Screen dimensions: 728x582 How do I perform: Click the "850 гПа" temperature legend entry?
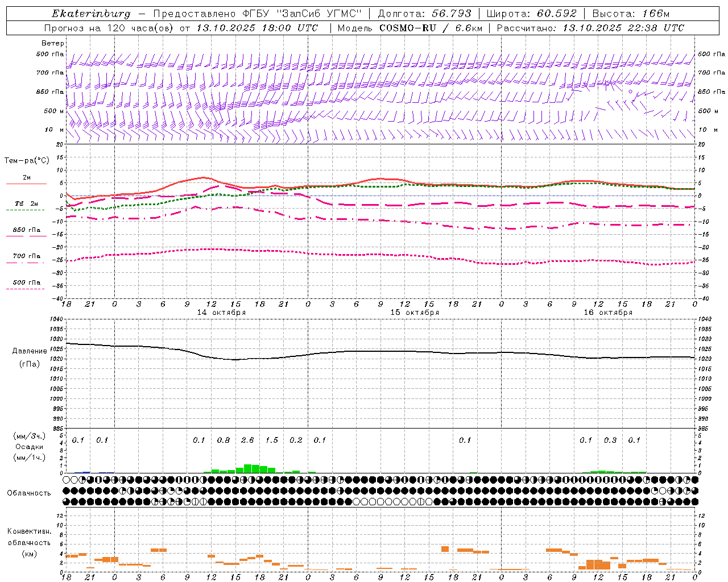click(27, 230)
